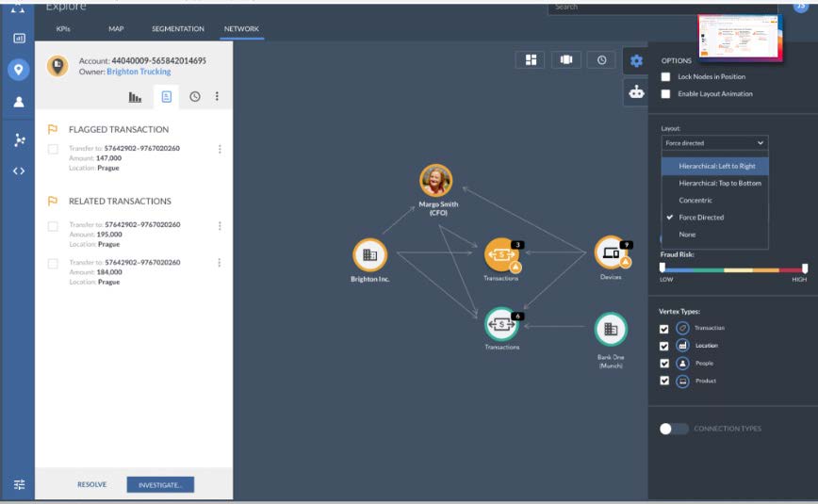Uncheck the Location vertex type
The image size is (818, 504).
tap(664, 346)
